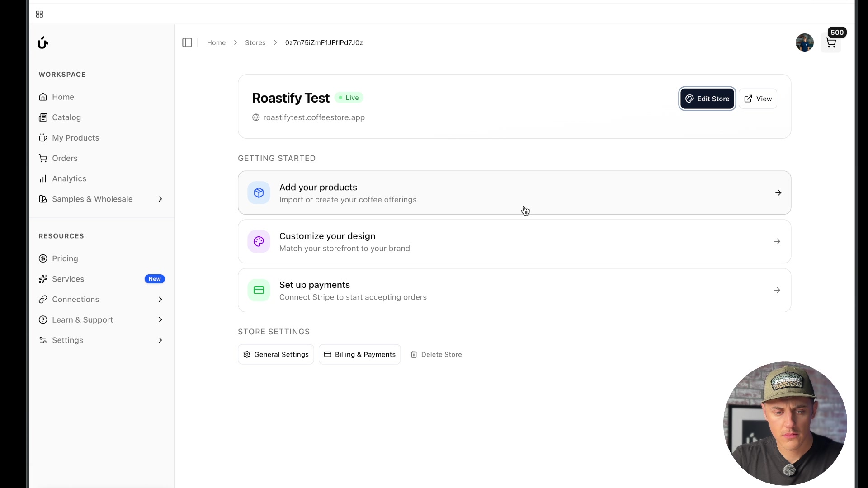Screen dimensions: 868x488
Task: Click the Edit Store button
Action: pos(707,99)
